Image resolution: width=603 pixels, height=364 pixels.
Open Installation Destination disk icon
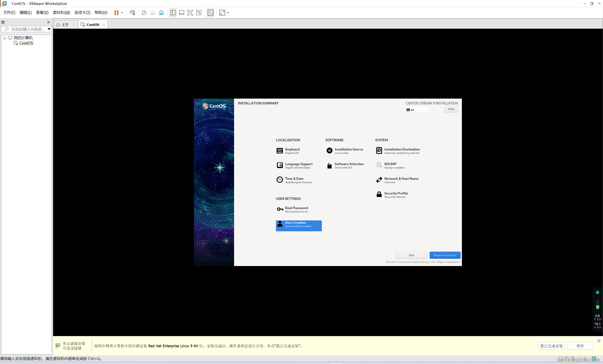[379, 151]
